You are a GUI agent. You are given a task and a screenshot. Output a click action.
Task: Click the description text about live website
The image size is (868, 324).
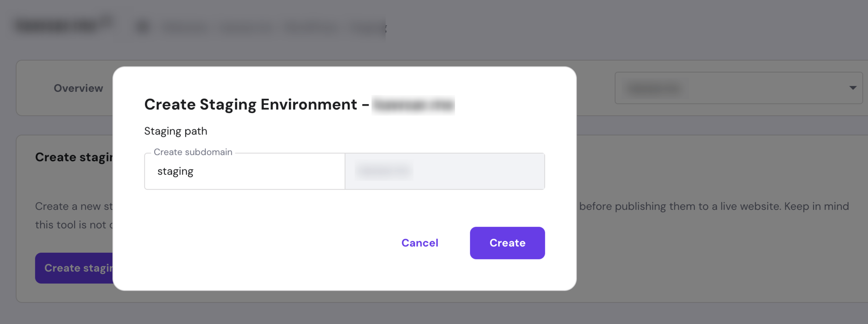[x=714, y=206]
